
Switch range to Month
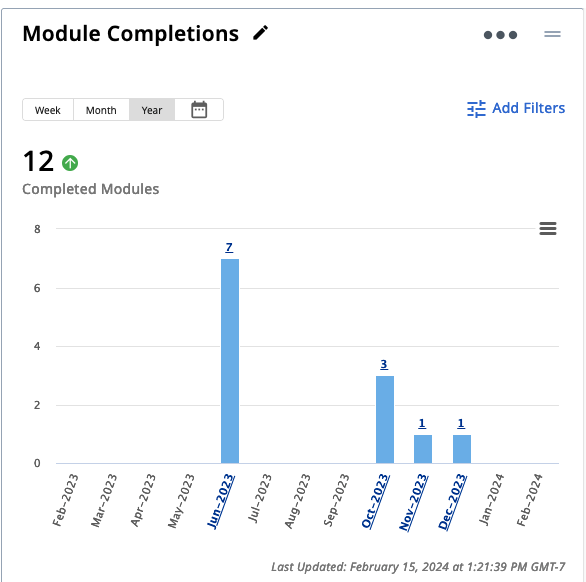(x=101, y=110)
